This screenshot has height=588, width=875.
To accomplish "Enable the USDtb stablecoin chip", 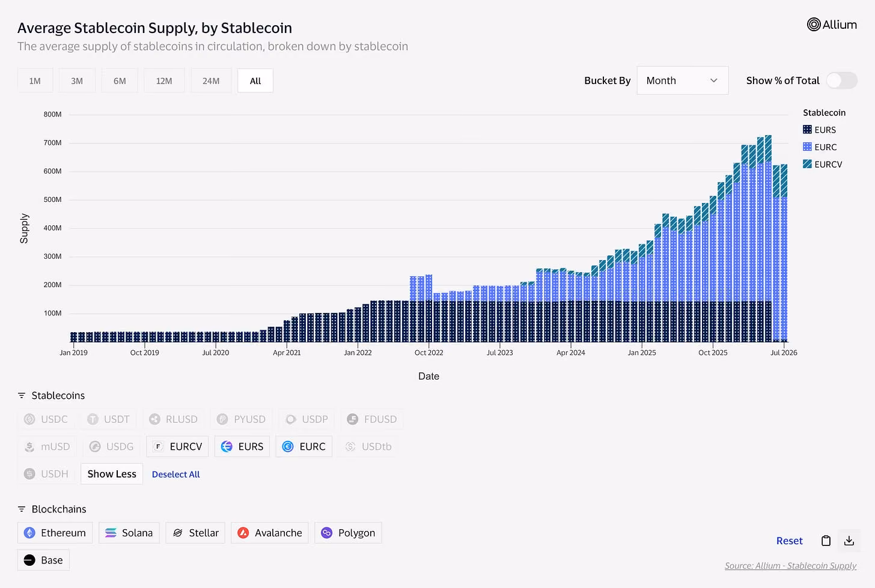I will 368,446.
